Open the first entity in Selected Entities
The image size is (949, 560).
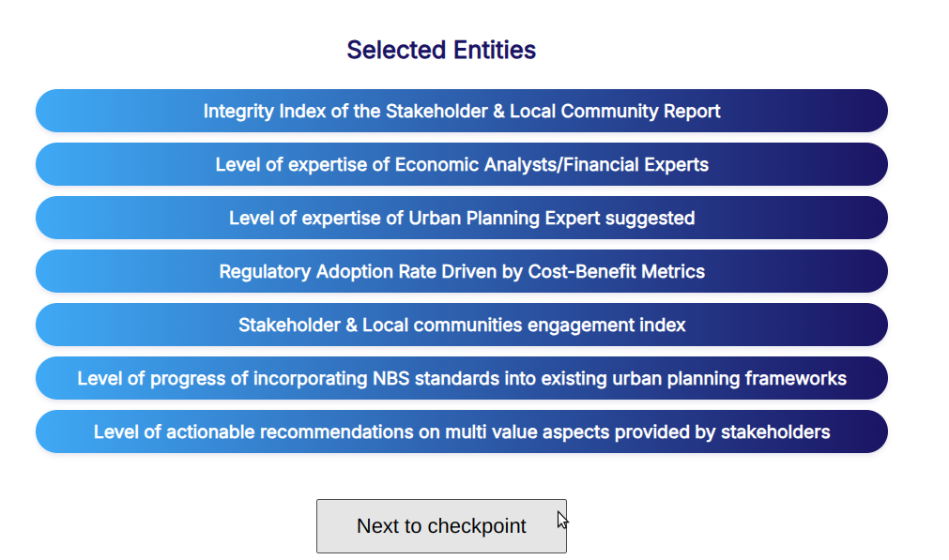pos(462,111)
